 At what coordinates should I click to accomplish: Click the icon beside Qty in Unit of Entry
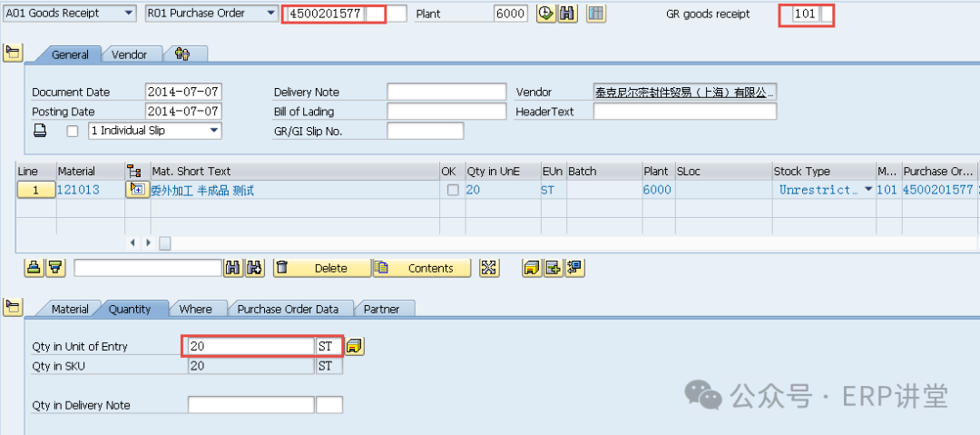[355, 346]
